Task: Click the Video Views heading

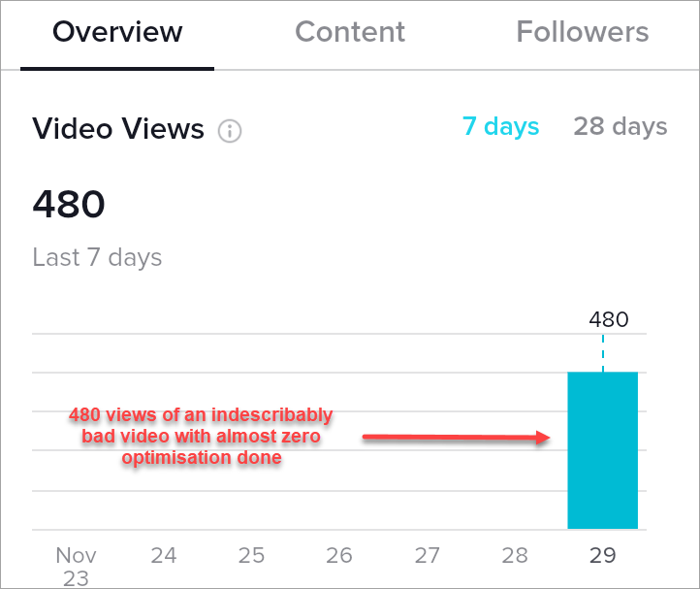Action: 118,129
